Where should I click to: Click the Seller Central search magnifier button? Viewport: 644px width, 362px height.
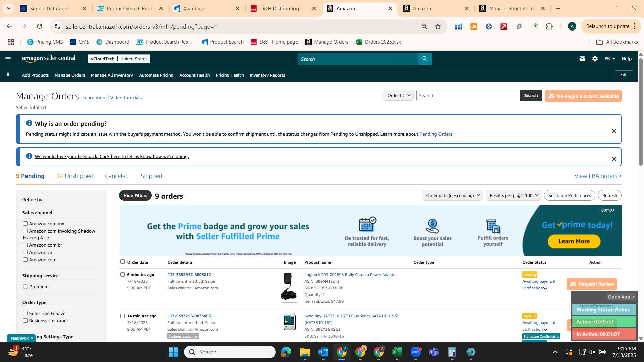tap(425, 59)
